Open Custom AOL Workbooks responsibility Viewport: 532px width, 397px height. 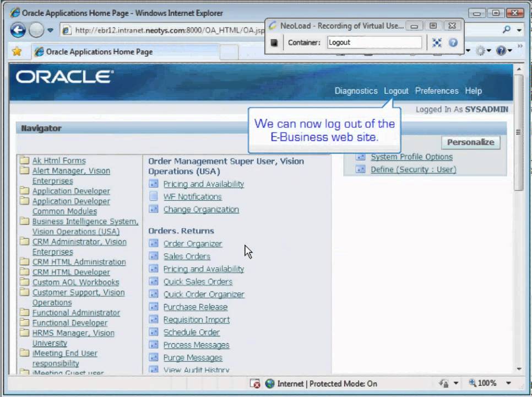75,282
